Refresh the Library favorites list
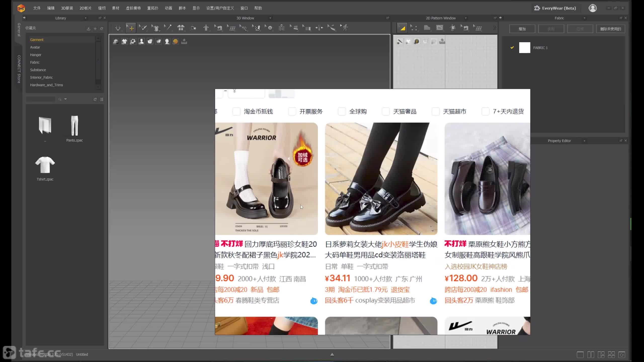 102,29
